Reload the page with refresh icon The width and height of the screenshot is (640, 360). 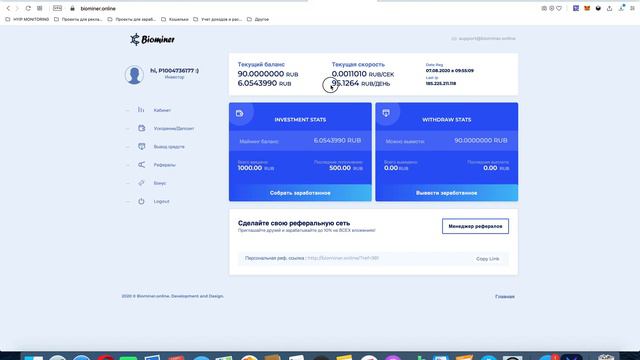coord(28,8)
